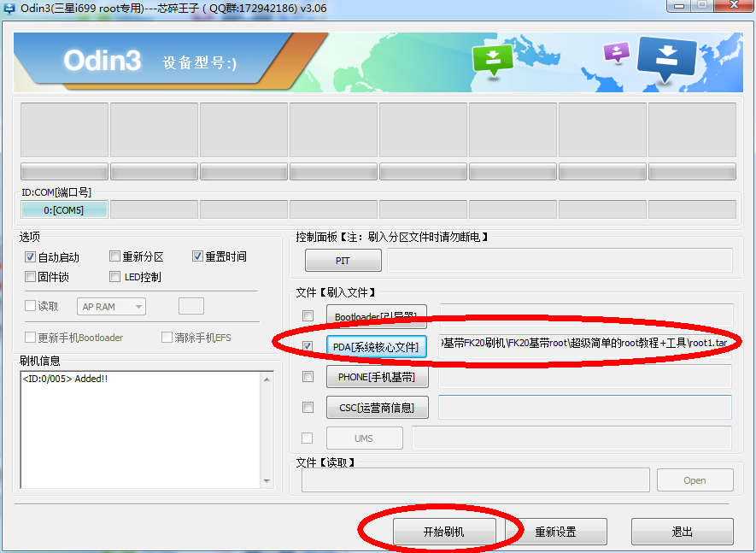The width and height of the screenshot is (756, 553).
Task: Click the PIT button
Action: (343, 261)
